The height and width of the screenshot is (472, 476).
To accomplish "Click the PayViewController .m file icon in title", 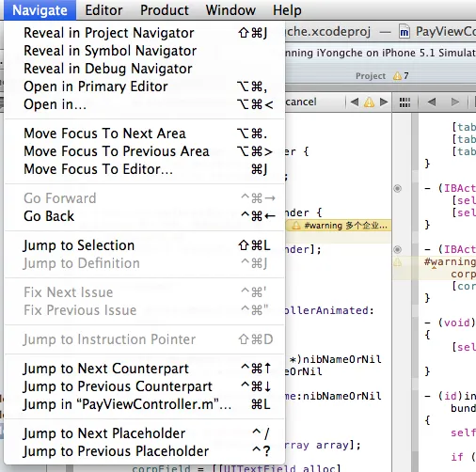I will click(405, 32).
